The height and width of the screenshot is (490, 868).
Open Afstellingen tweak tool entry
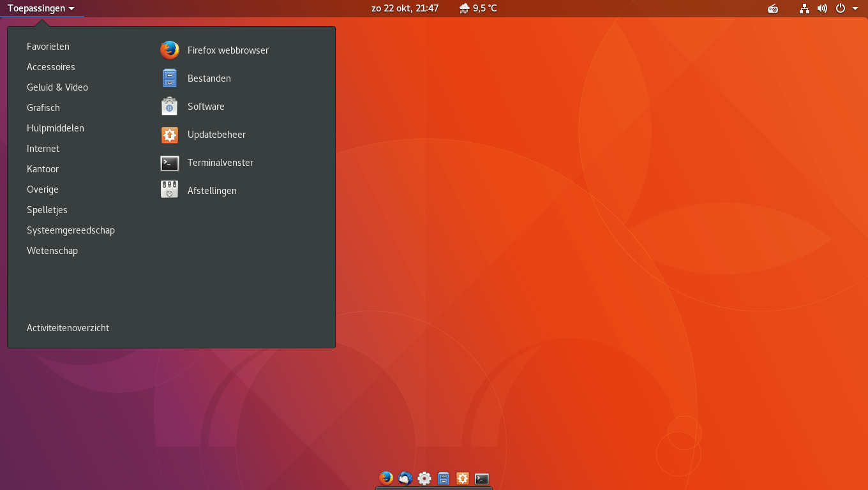point(211,191)
